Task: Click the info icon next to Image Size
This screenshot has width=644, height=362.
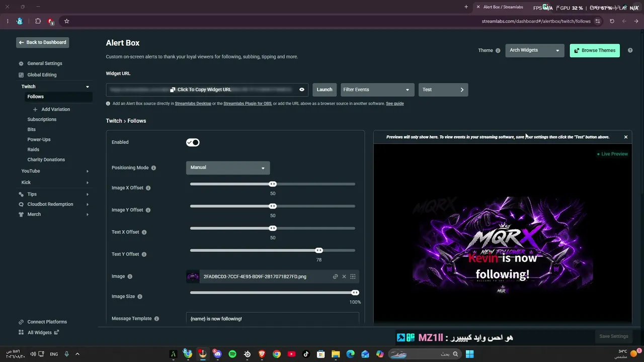Action: (140, 297)
